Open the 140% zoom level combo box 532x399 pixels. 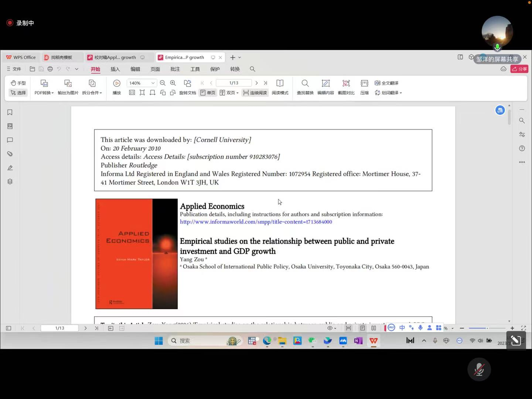tap(142, 83)
